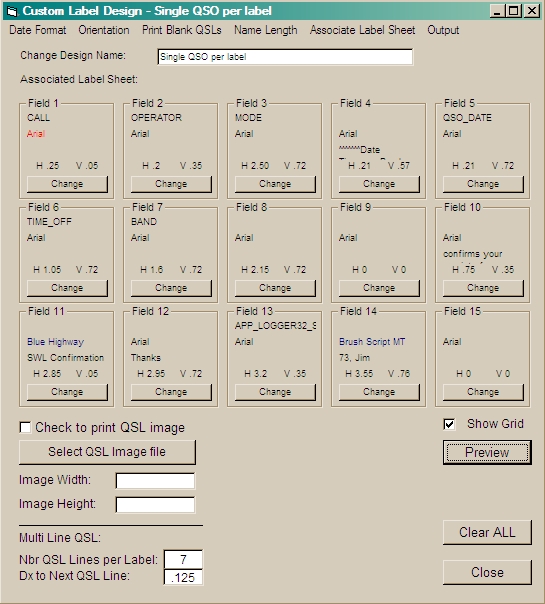Open the Orientation menu
The image size is (545, 604).
(x=104, y=30)
